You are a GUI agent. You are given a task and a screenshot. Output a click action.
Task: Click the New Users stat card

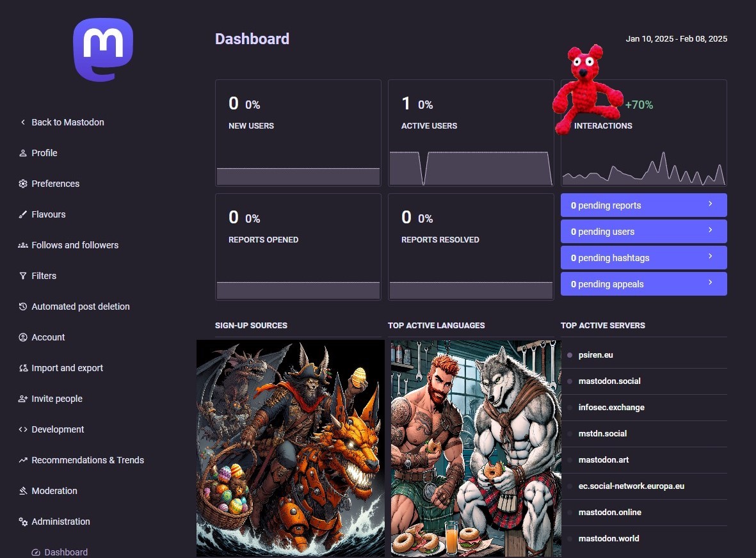click(298, 133)
